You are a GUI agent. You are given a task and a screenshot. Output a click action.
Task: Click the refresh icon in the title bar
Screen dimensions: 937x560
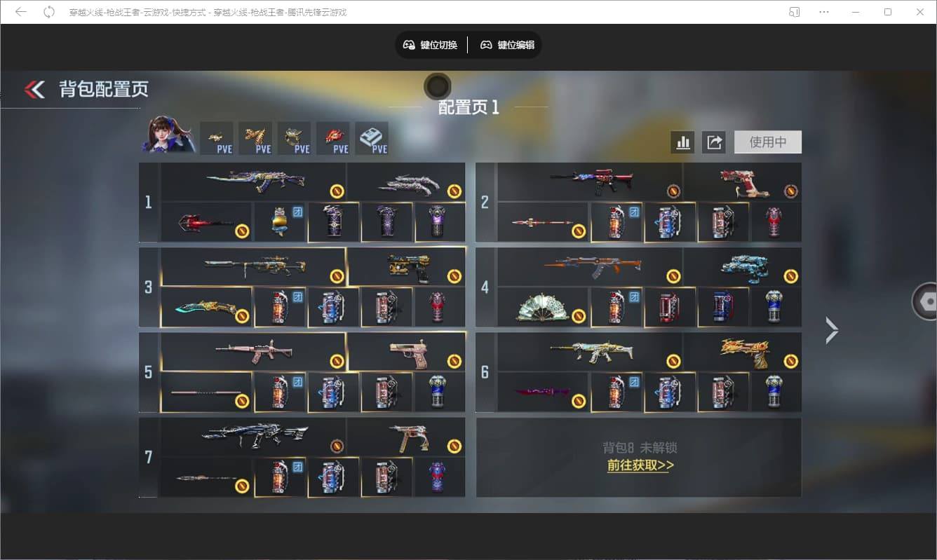[x=49, y=12]
